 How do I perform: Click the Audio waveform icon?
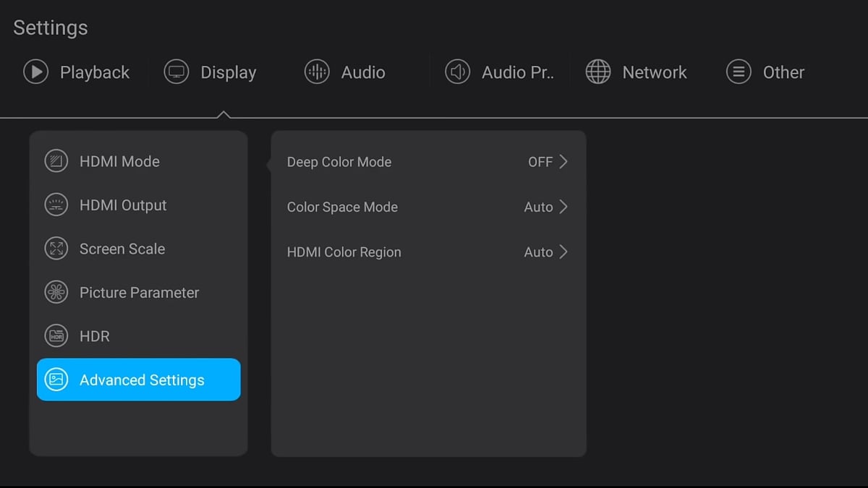pos(317,72)
